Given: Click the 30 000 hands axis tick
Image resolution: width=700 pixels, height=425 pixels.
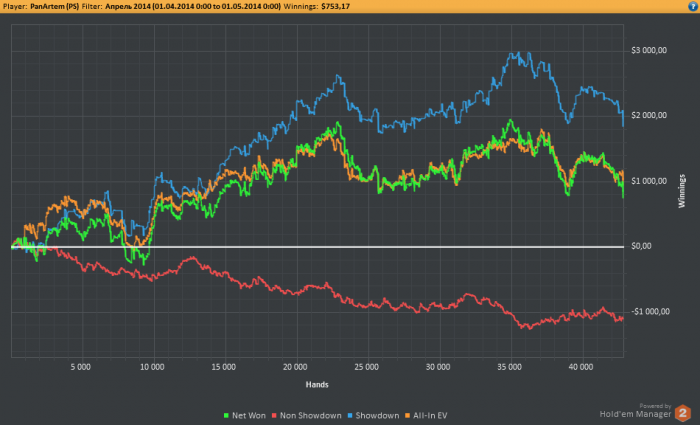Looking at the screenshot, I should coord(438,367).
